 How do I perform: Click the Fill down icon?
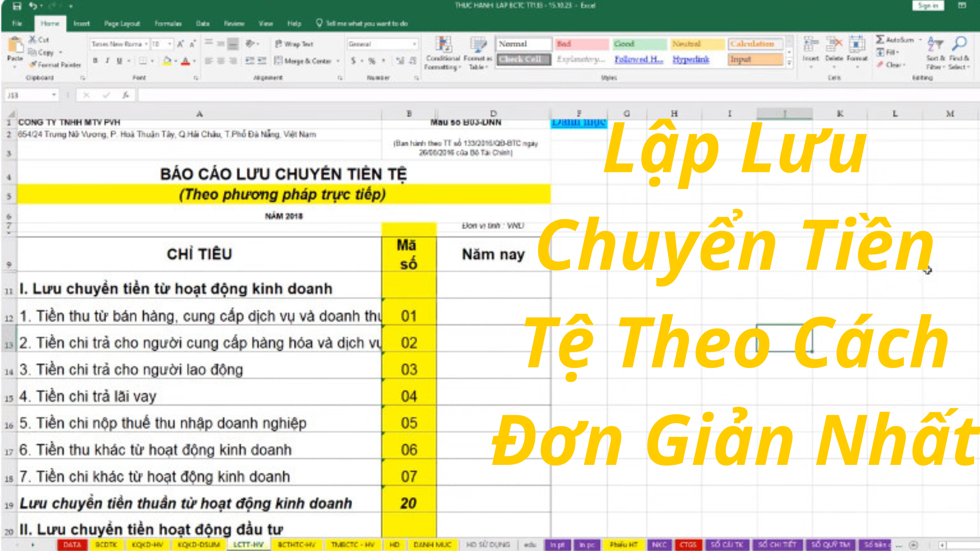click(x=880, y=52)
